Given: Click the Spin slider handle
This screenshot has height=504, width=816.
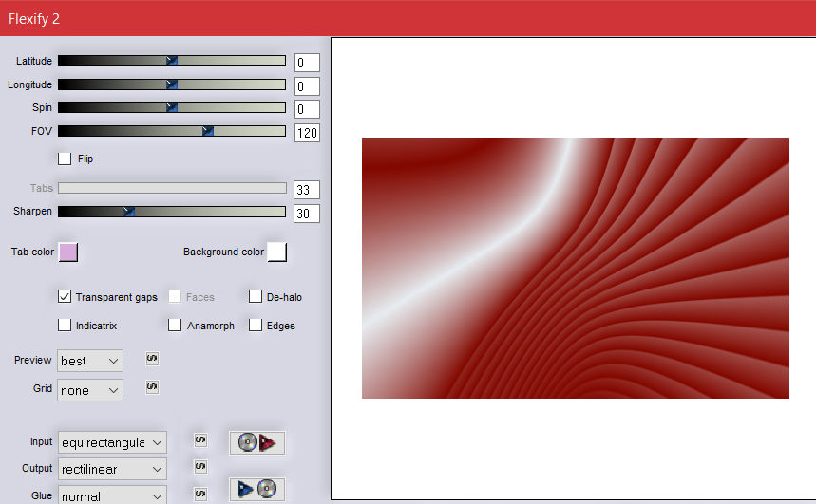Looking at the screenshot, I should pos(172,107).
